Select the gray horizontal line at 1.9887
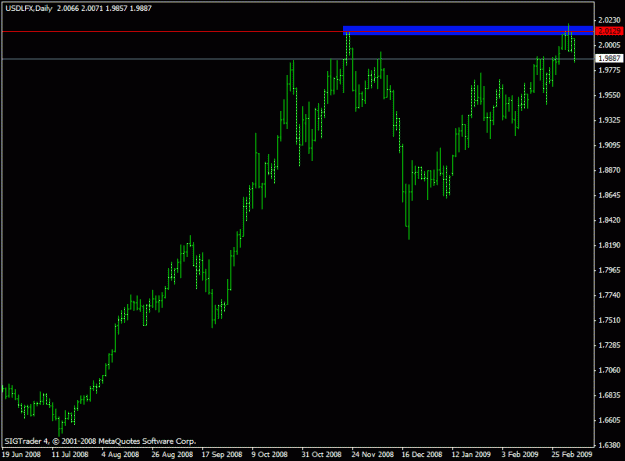The height and width of the screenshot is (461, 625). [298, 59]
